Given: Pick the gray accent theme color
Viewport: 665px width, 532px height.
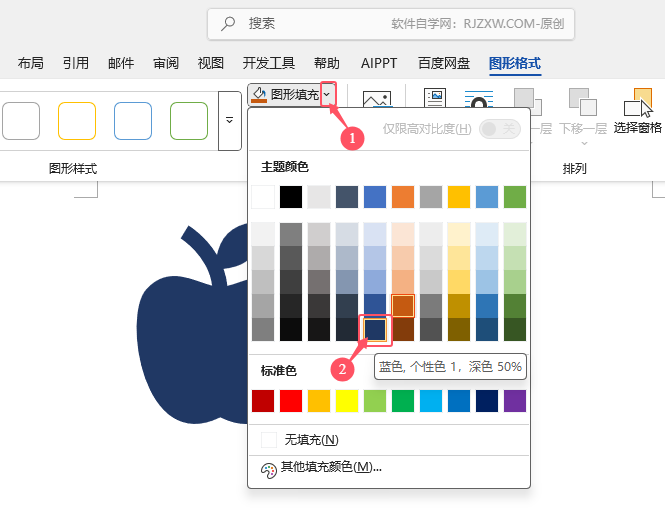Looking at the screenshot, I should (x=431, y=197).
